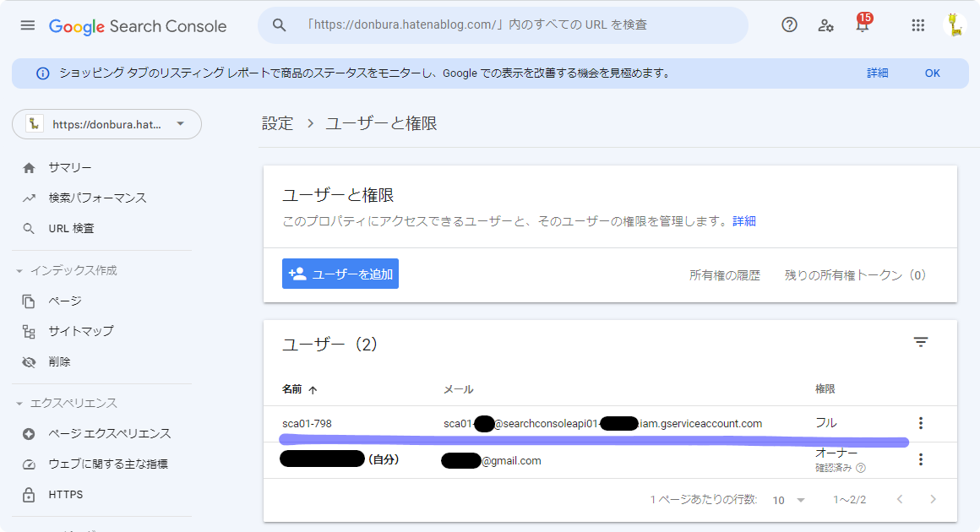This screenshot has height=532, width=980.
Task: Open the notifications bell with 15 alerts
Action: click(862, 25)
